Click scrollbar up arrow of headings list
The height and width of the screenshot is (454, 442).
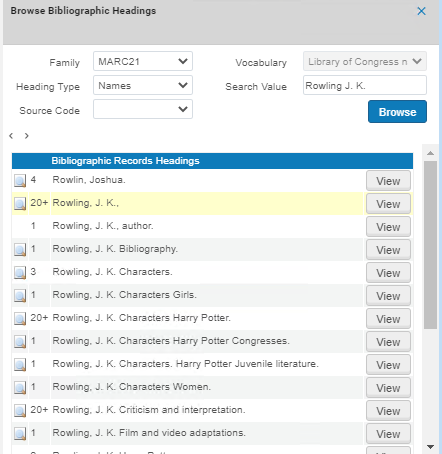click(430, 153)
